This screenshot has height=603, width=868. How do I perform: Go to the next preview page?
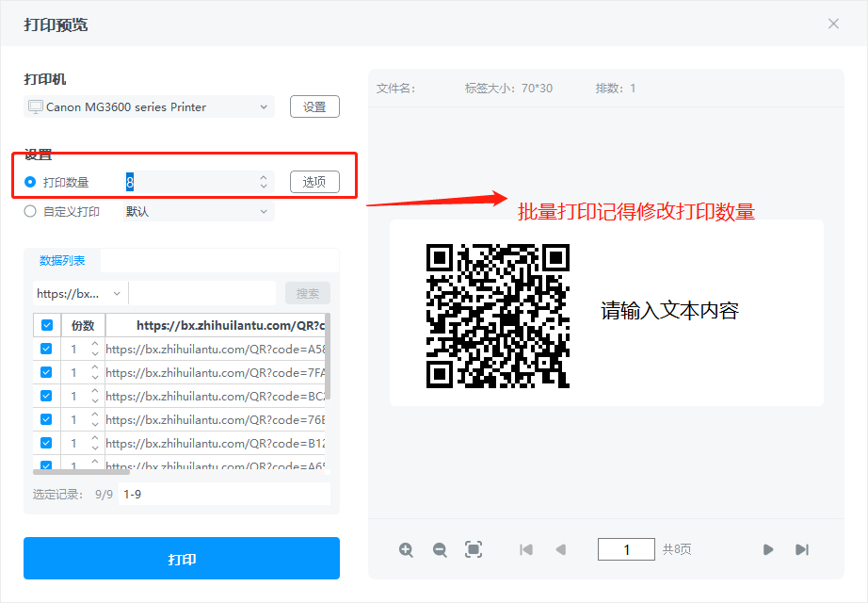[x=768, y=549]
